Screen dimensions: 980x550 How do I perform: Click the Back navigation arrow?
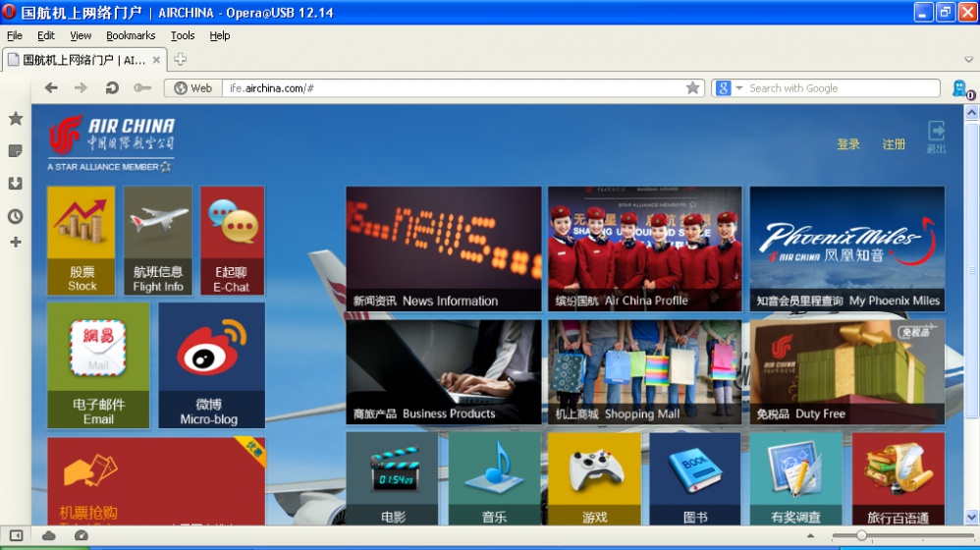51,88
